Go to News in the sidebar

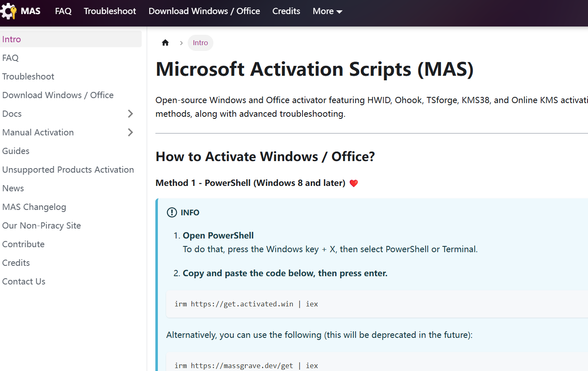click(13, 188)
